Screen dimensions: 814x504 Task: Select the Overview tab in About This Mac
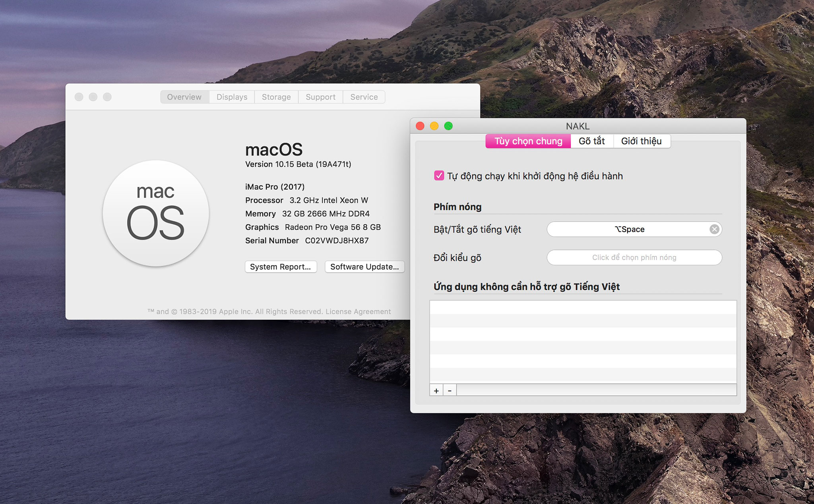click(x=184, y=97)
